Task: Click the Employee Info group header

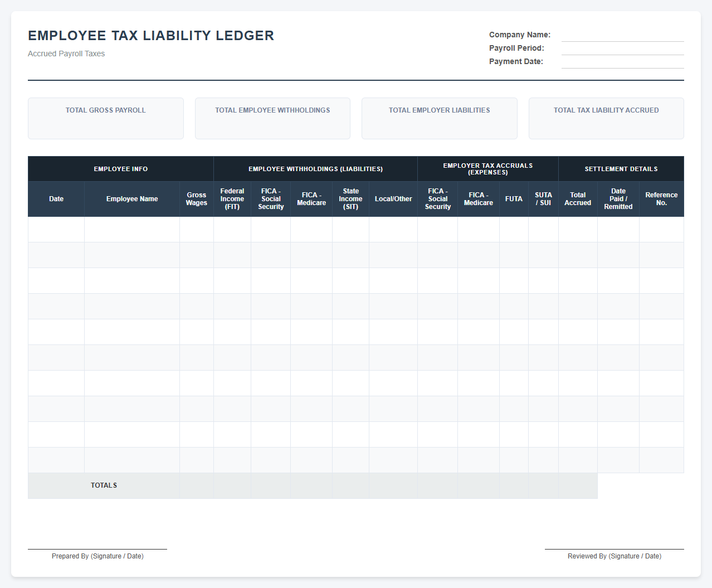Action: tap(121, 169)
